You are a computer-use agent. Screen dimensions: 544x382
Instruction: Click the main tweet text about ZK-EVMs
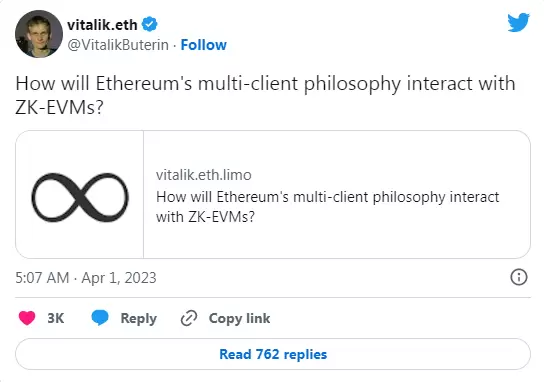[x=265, y=95]
